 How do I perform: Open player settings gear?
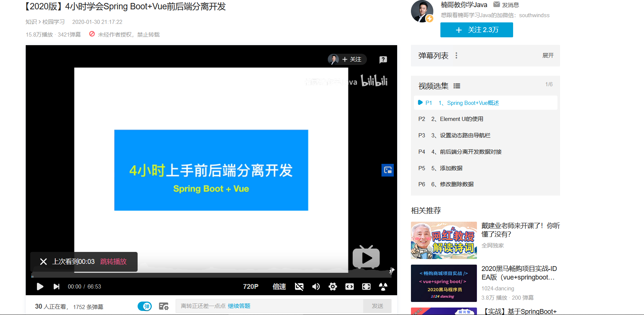333,286
